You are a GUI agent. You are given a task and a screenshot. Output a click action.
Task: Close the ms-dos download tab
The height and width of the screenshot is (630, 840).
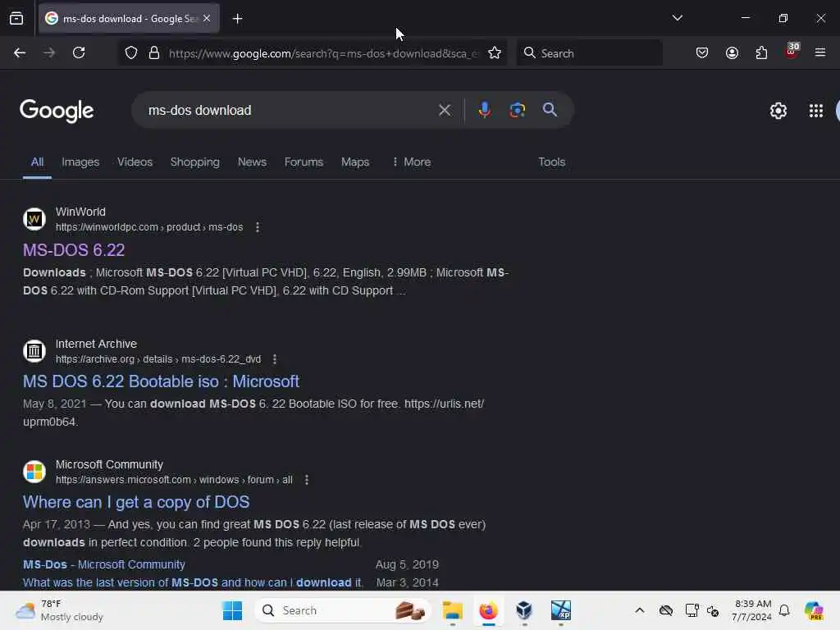click(207, 18)
